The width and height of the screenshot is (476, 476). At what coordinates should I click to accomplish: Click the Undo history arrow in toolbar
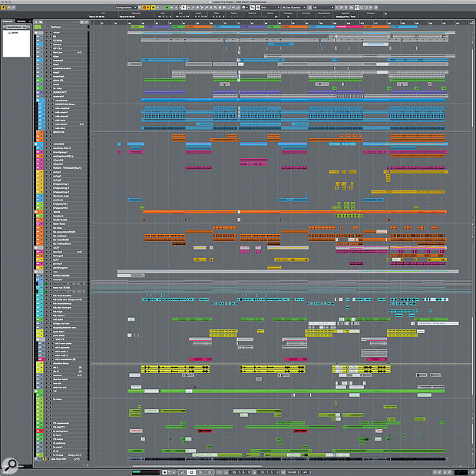(8, 7)
